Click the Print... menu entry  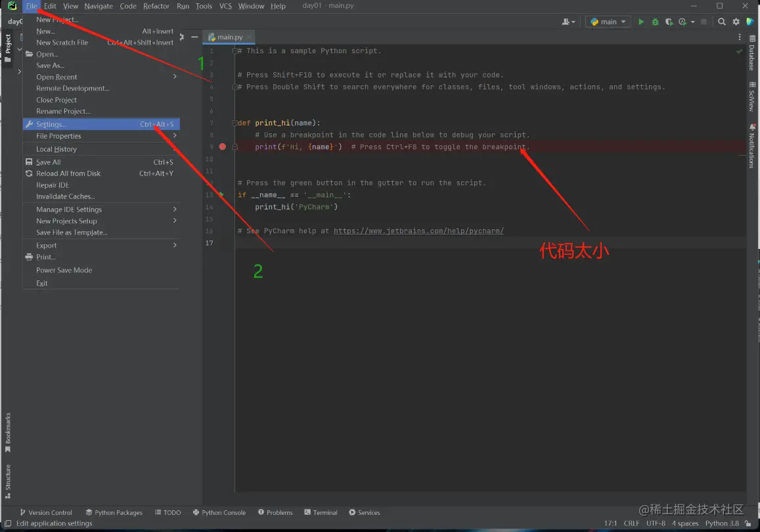101,257
